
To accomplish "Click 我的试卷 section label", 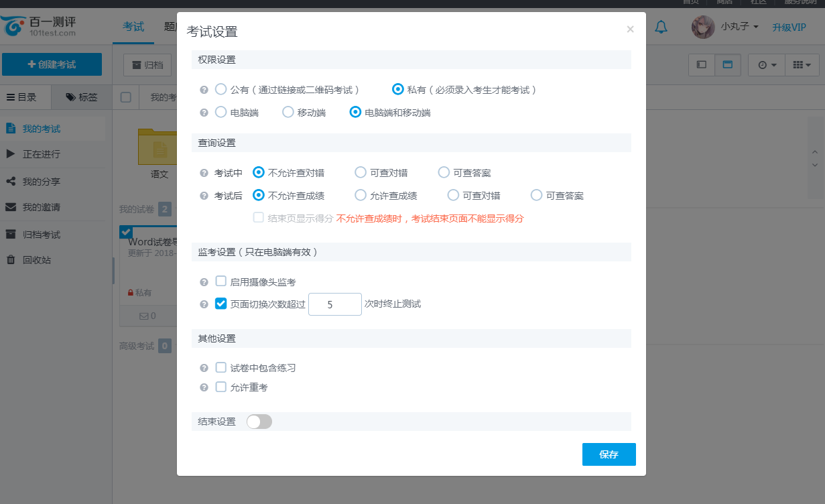I will tap(137, 210).
